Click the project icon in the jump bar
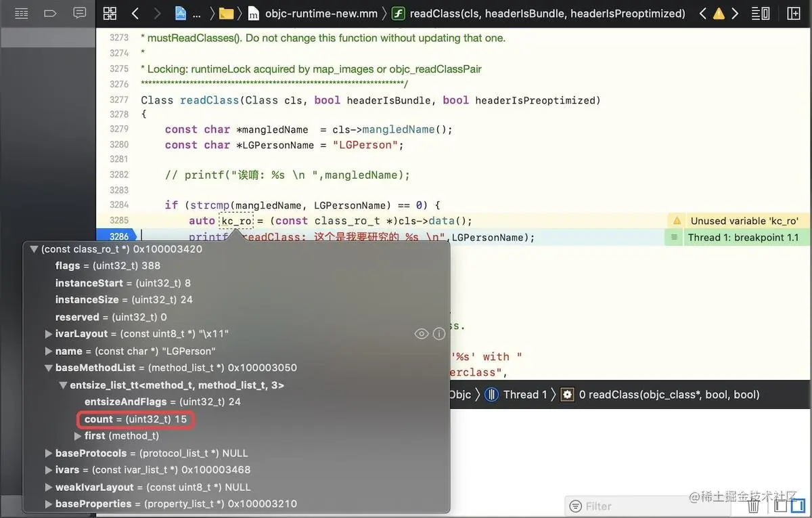 [x=181, y=13]
